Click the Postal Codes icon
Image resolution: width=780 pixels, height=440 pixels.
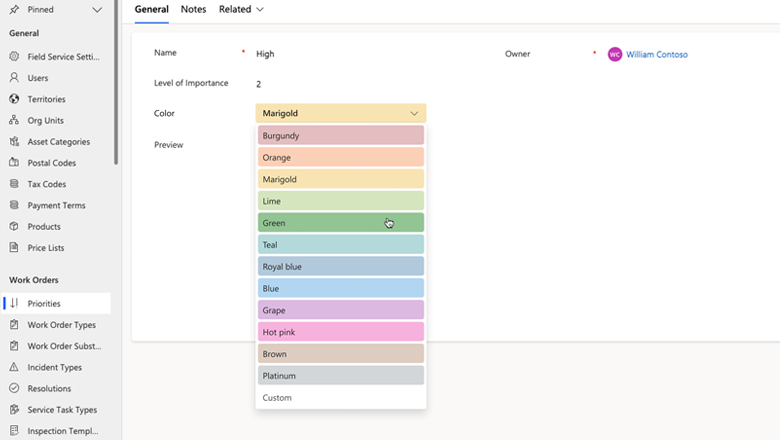(x=14, y=163)
